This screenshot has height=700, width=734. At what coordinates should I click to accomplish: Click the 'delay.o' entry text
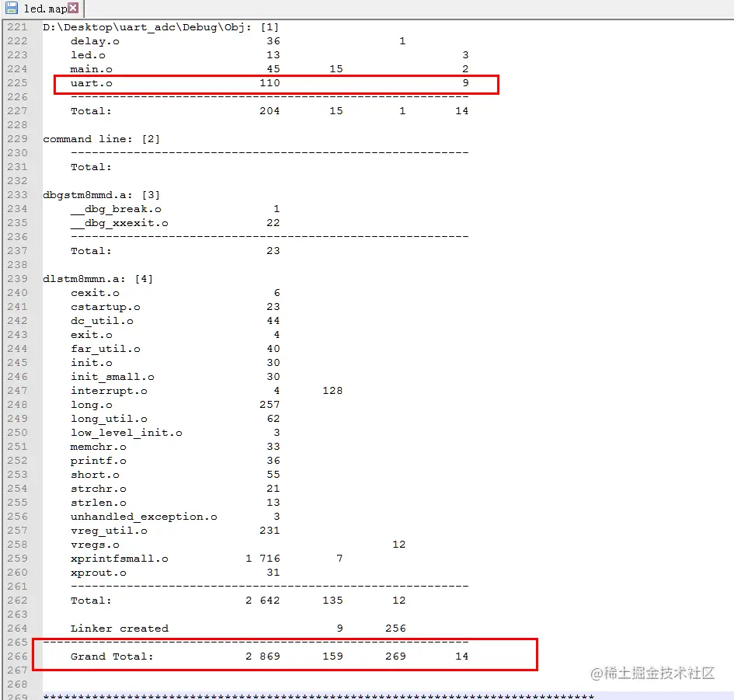coord(95,41)
